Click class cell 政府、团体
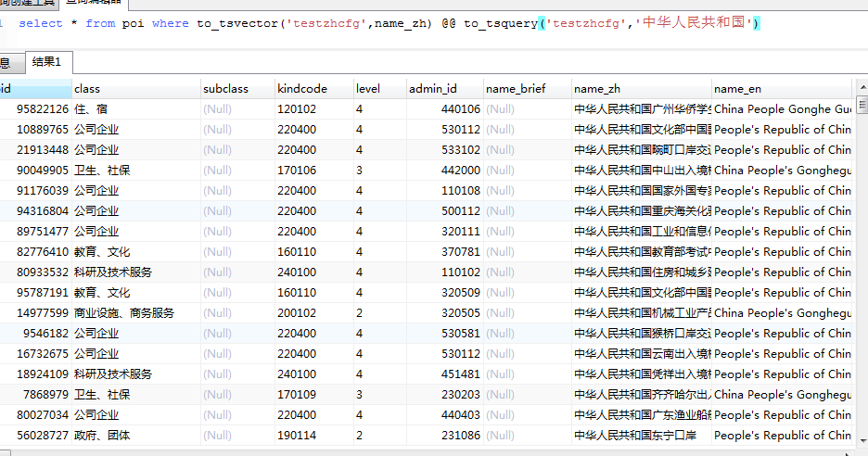The height and width of the screenshot is (456, 868). [x=136, y=436]
